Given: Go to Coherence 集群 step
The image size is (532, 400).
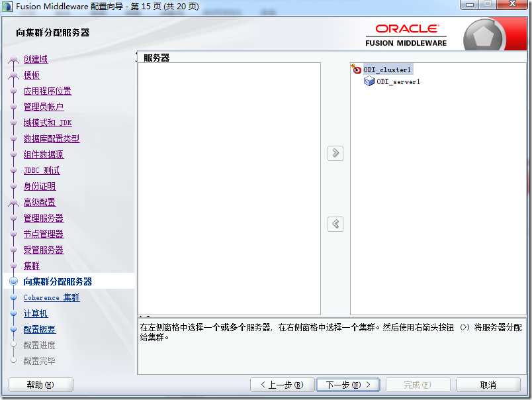Looking at the screenshot, I should click(52, 298).
